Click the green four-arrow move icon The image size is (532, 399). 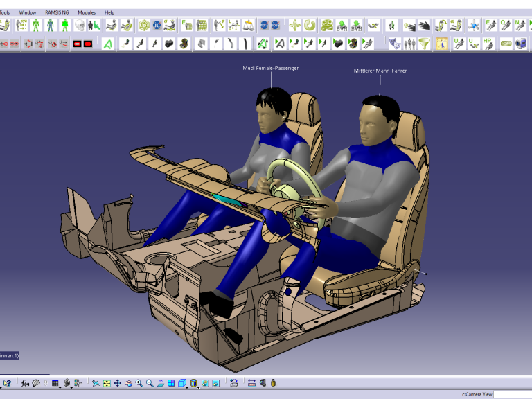pyautogui.click(x=295, y=26)
